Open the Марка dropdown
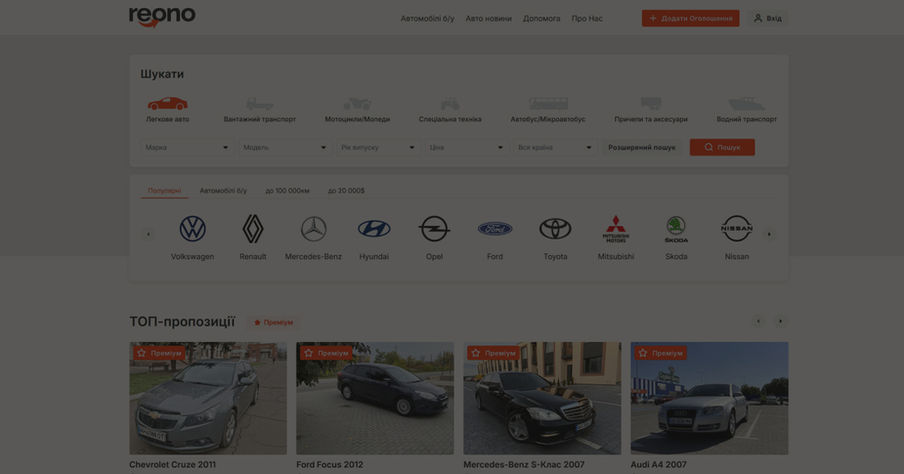 coord(186,147)
